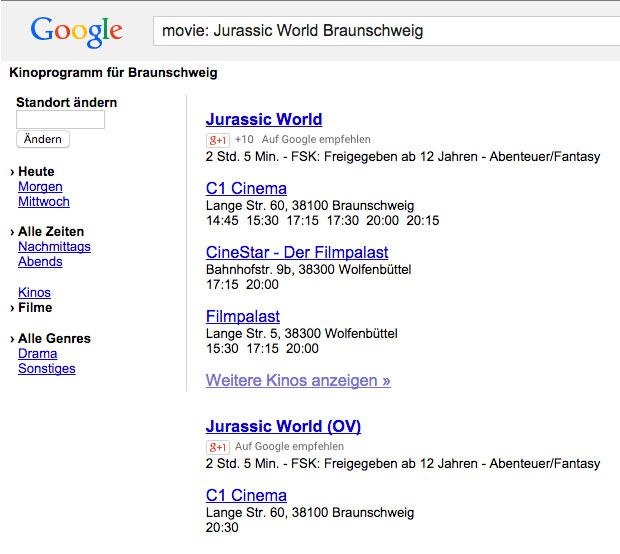Select the Alle Genres filter
This screenshot has height=554, width=620.
tap(54, 338)
